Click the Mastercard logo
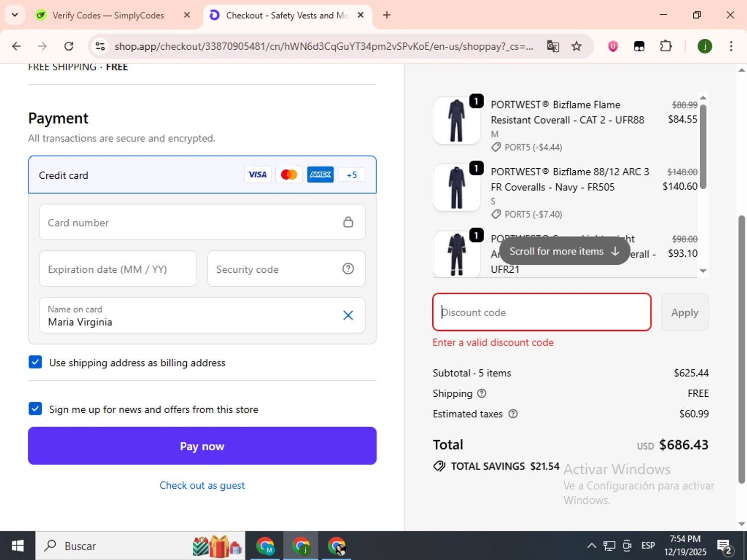This screenshot has height=560, width=747. tap(289, 175)
